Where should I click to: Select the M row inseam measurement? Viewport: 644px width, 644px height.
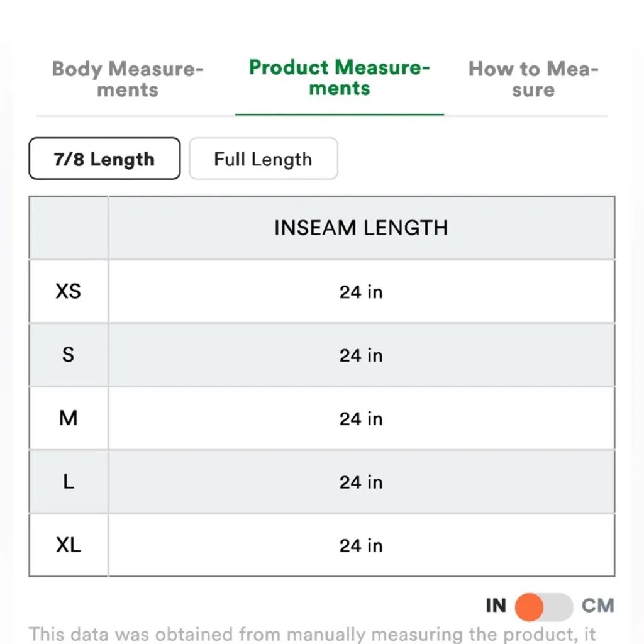pos(361,419)
